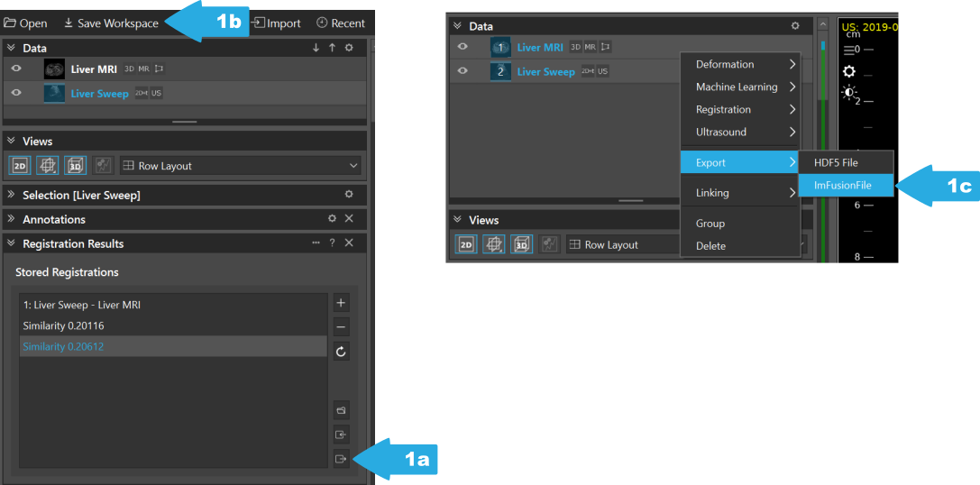
Task: Click the flag icon after white Liver MRI
Action: click(x=159, y=69)
